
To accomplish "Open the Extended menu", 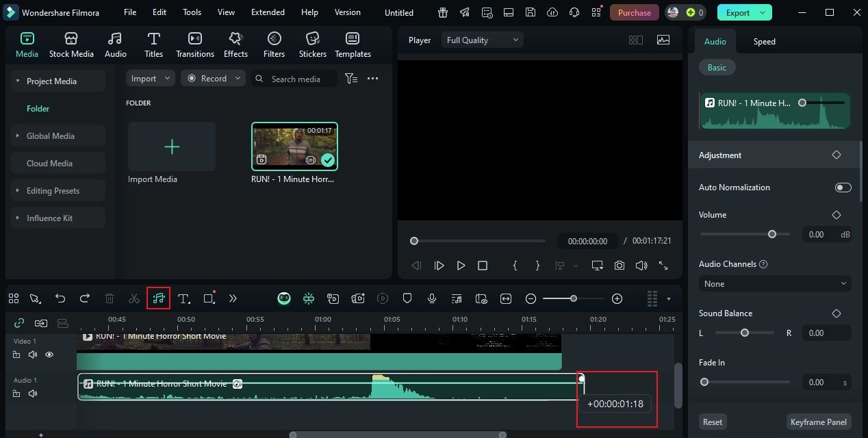I will 268,12.
